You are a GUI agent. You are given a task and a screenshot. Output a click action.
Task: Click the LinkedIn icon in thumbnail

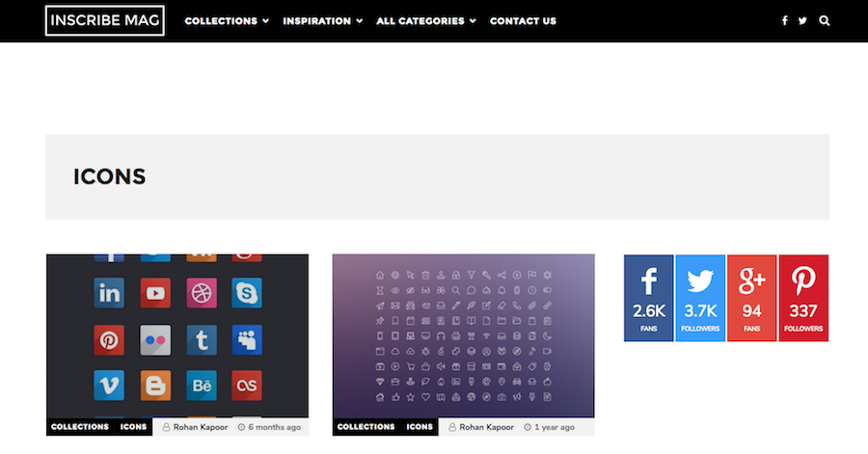click(109, 293)
